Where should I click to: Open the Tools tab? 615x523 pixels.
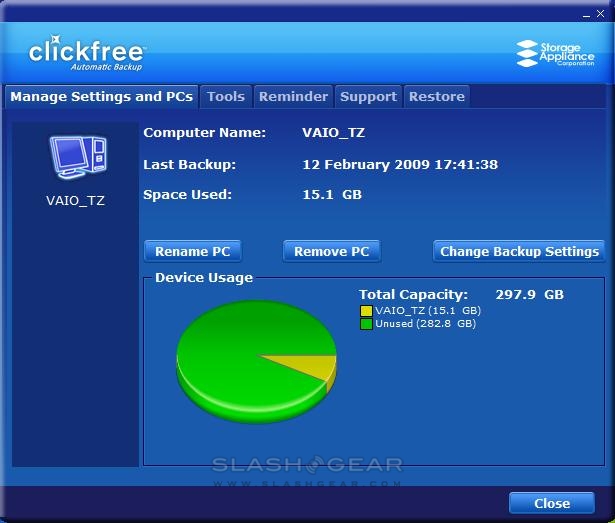point(226,97)
